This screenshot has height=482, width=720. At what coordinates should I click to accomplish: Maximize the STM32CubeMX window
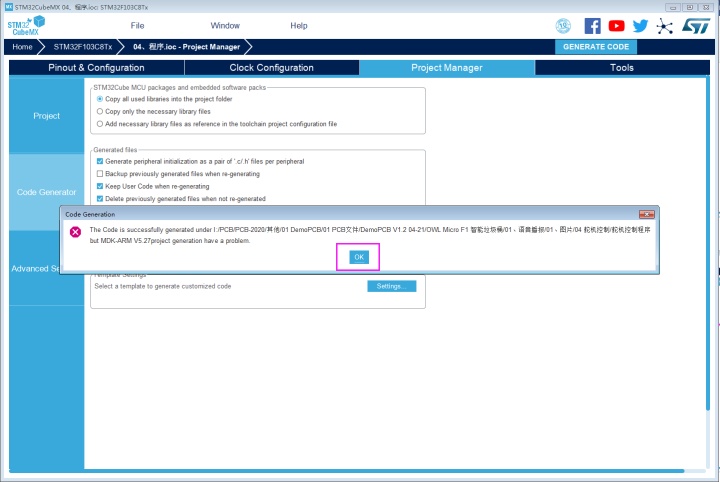(690, 7)
